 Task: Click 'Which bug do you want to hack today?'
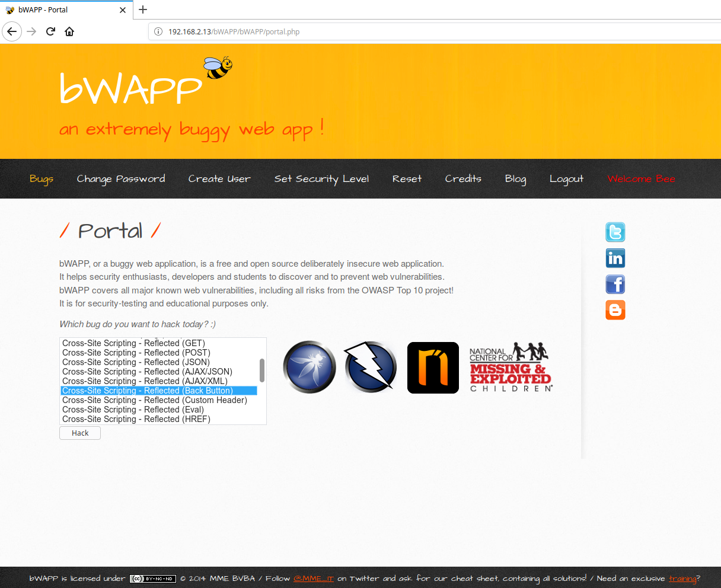(138, 324)
